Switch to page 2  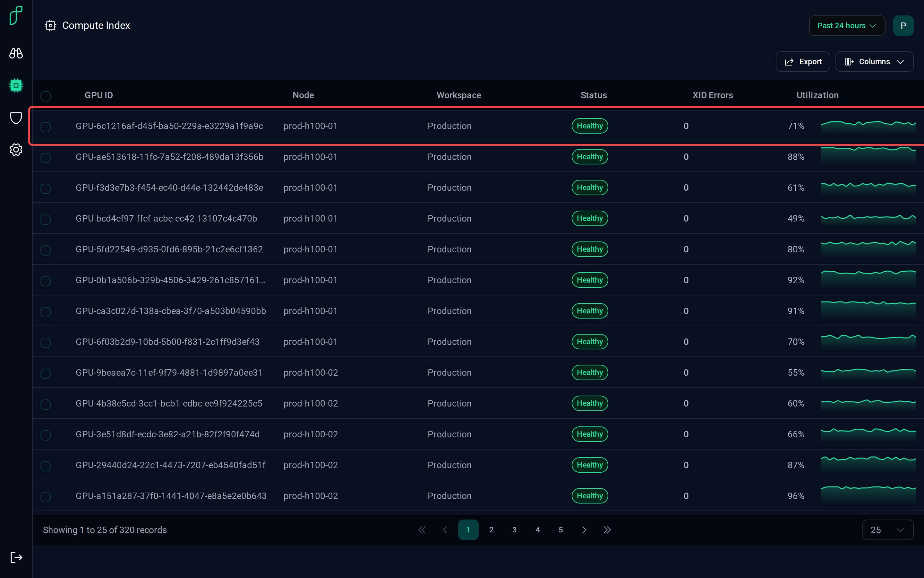tap(492, 530)
